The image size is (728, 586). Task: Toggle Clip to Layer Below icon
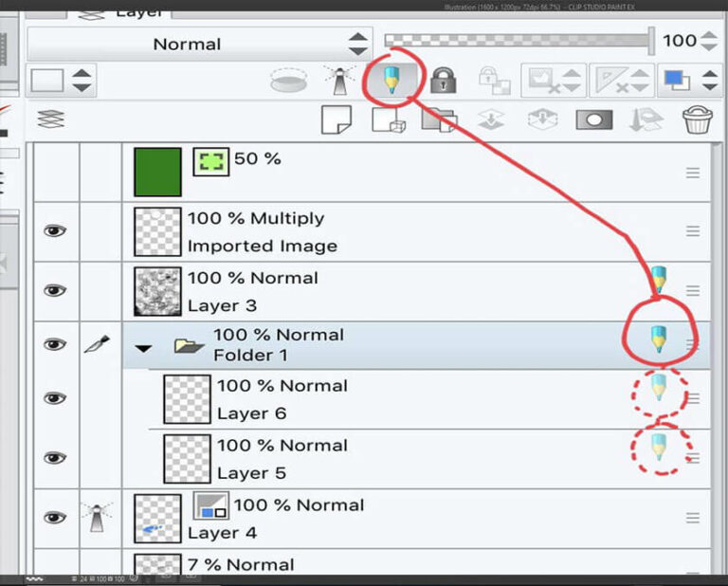[288, 81]
